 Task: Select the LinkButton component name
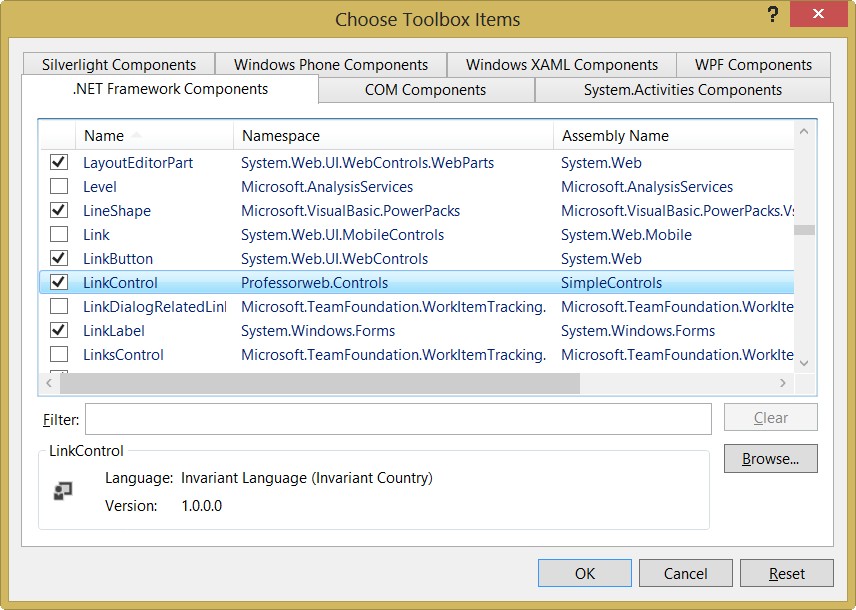(118, 259)
